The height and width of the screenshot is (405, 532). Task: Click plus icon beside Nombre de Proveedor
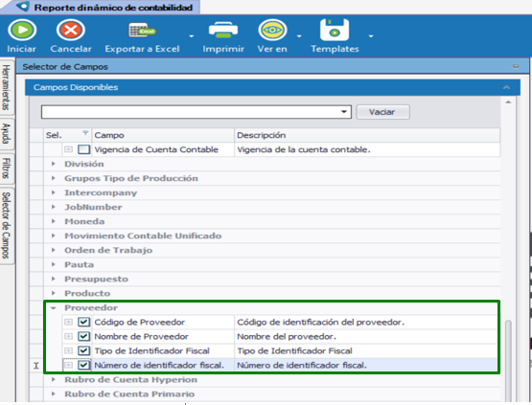[68, 336]
